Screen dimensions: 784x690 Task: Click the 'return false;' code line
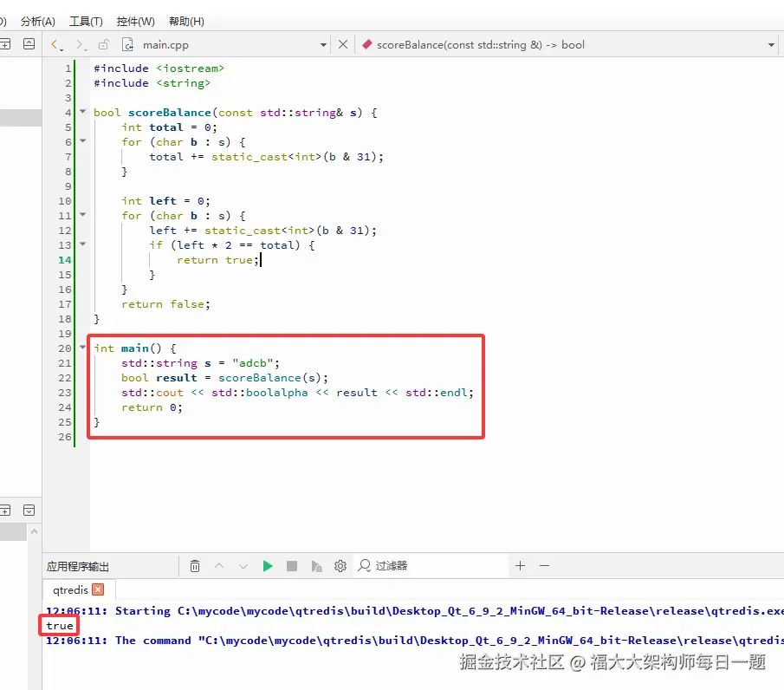(x=165, y=303)
